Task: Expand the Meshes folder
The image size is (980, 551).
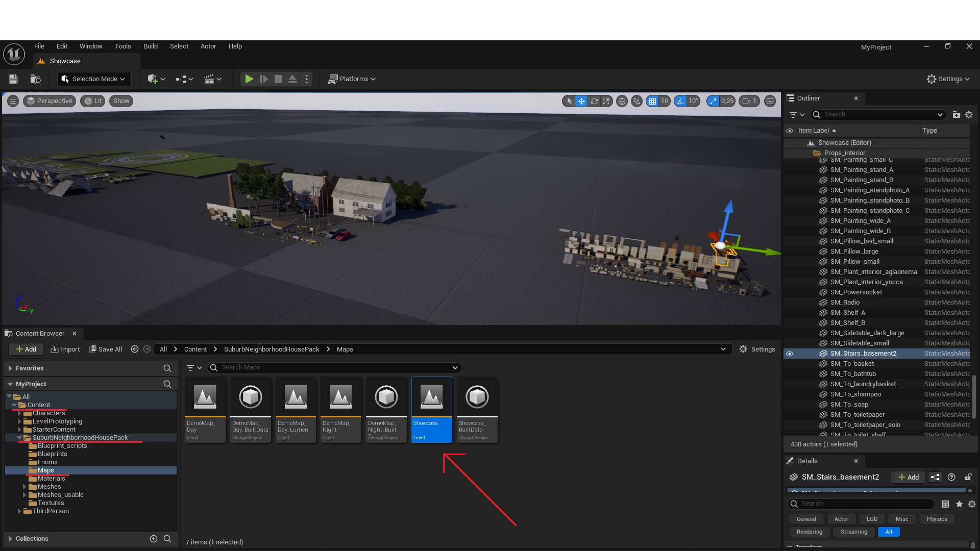Action: pyautogui.click(x=24, y=487)
